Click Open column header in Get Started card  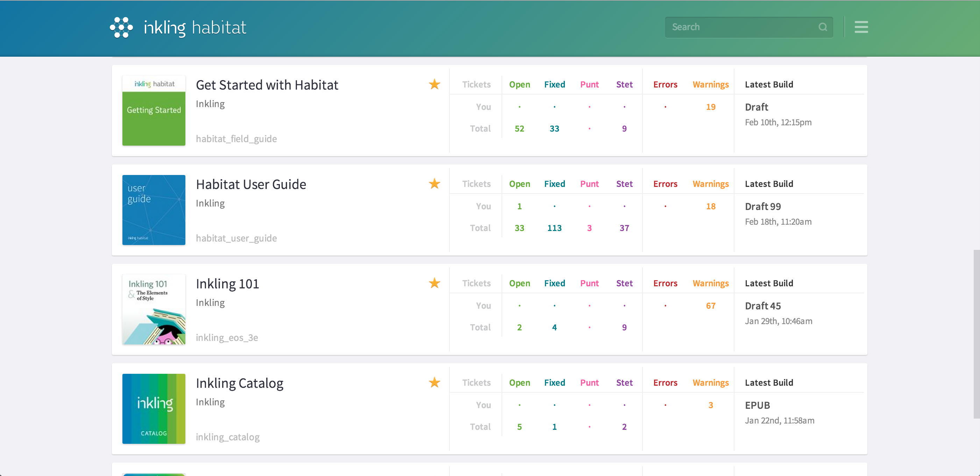pos(519,85)
